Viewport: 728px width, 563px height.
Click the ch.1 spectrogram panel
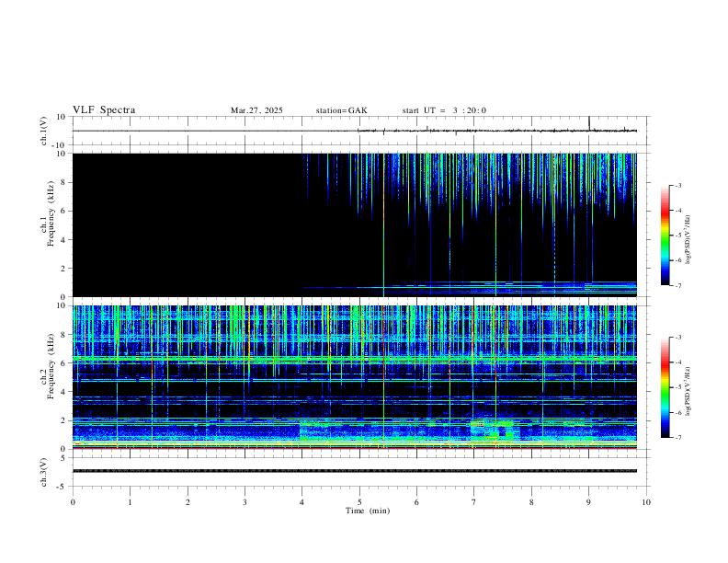(355, 224)
